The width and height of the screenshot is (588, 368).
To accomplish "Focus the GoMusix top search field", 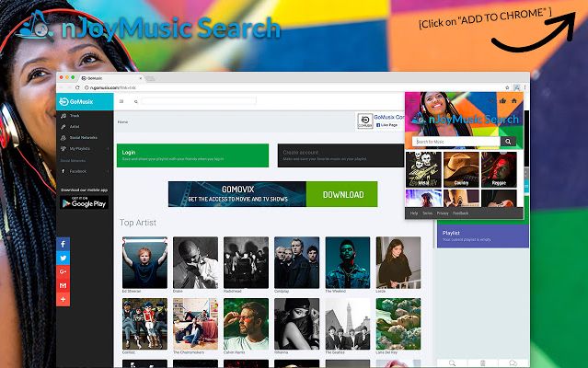I will tap(199, 101).
